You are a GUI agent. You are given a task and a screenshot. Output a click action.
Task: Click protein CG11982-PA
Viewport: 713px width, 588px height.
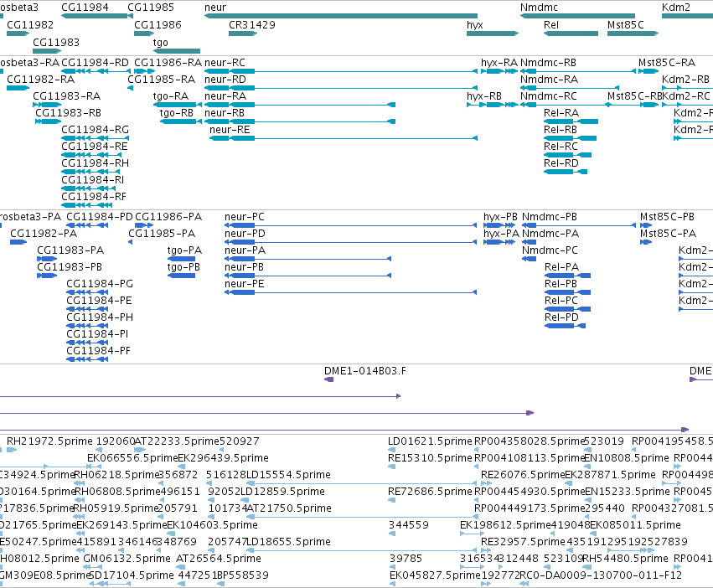click(x=18, y=242)
